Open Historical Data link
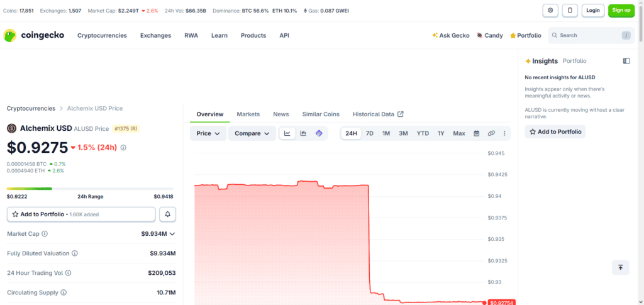The image size is (644, 305). point(378,114)
